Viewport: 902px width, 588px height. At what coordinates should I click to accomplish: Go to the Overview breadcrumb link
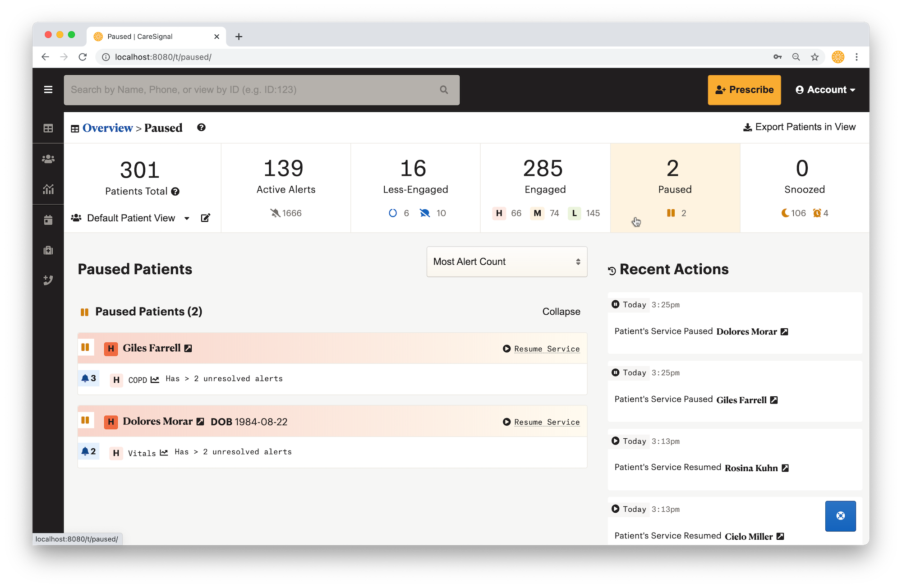click(107, 128)
